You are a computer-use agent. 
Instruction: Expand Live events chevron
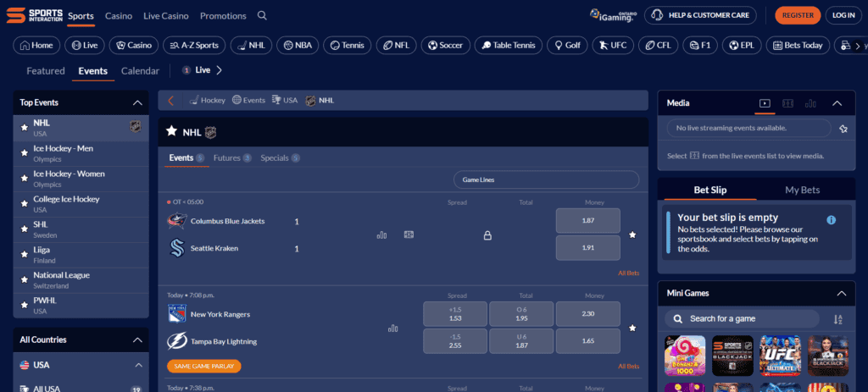click(220, 70)
